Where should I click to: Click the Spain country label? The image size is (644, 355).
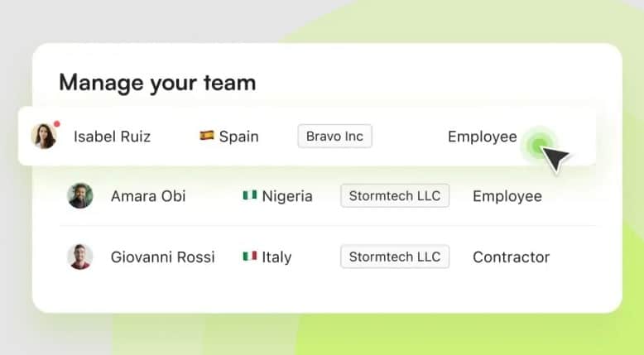(238, 137)
